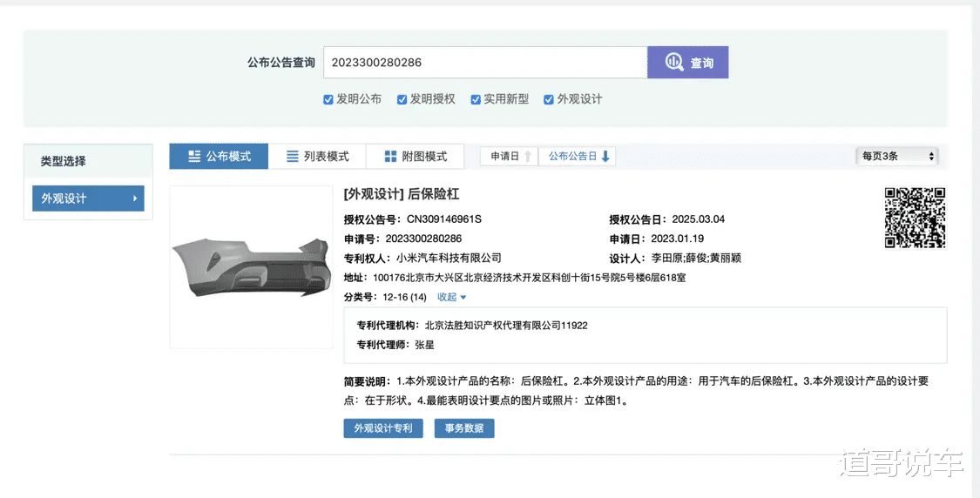Click the 公布模式 list icon
The image size is (980, 498).
(x=194, y=156)
